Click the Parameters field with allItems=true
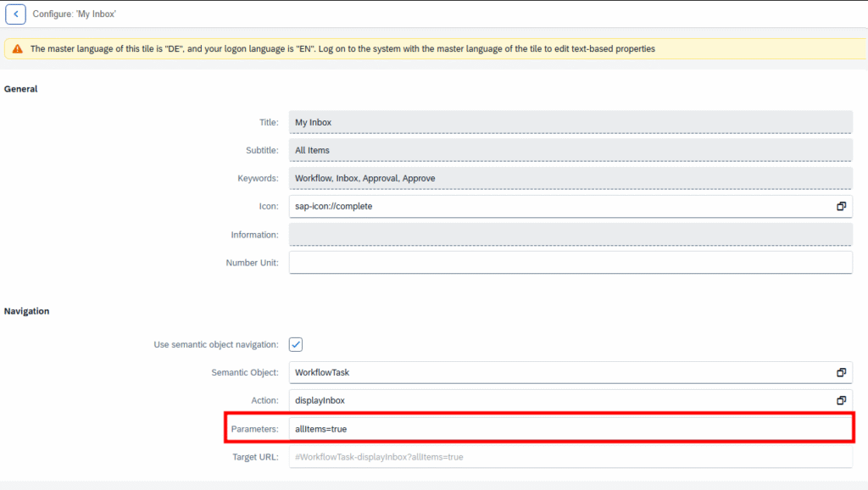Image resolution: width=868 pixels, height=490 pixels. (x=570, y=429)
